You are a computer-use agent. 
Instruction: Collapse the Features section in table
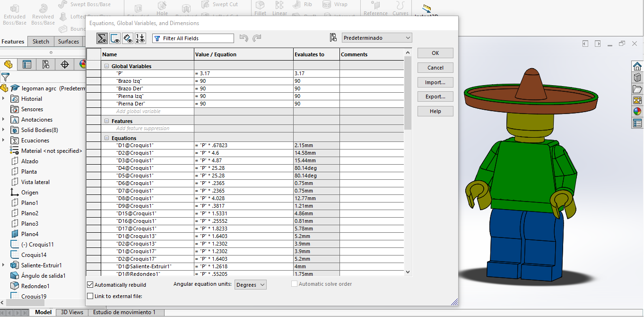(106, 121)
